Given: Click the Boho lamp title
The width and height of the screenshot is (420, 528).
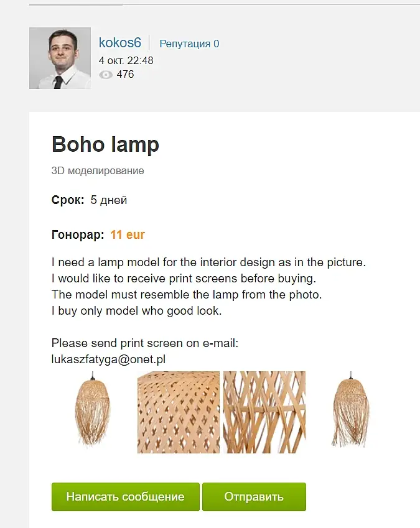Looking at the screenshot, I should (105, 144).
